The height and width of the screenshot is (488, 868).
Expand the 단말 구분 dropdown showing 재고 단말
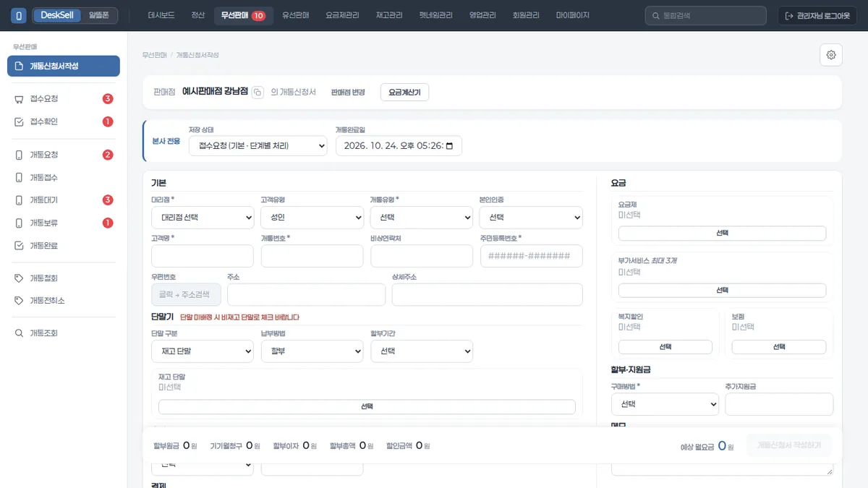(203, 351)
